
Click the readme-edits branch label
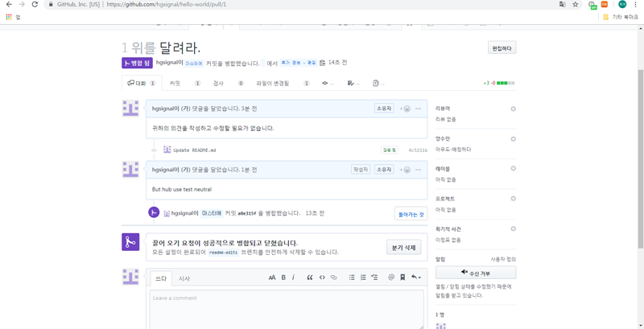224,253
